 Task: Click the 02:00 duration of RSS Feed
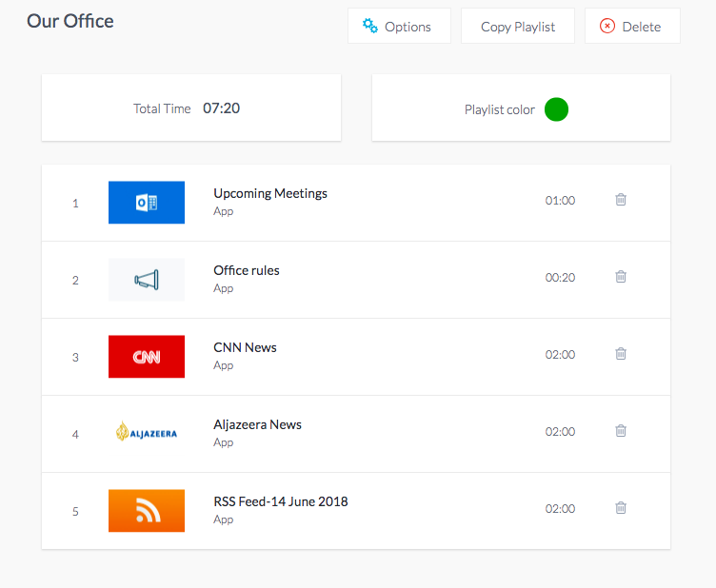point(560,509)
